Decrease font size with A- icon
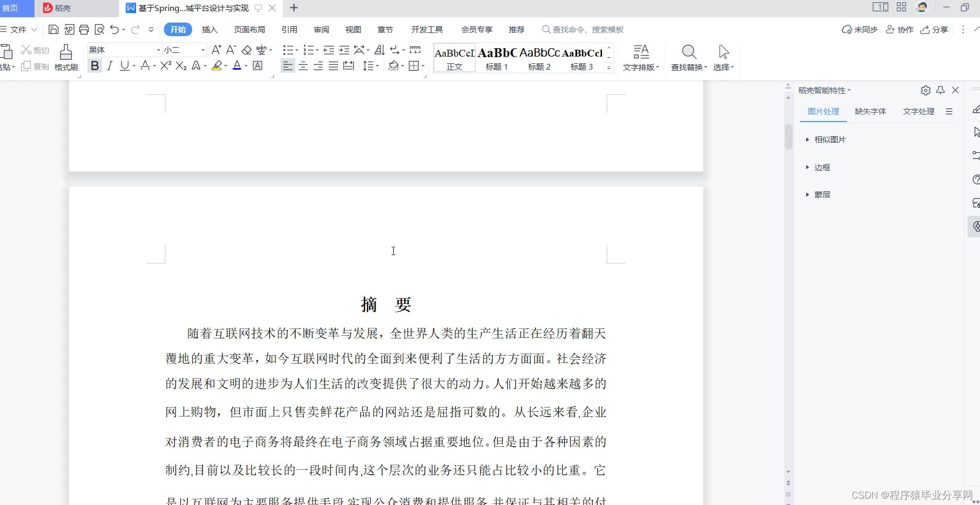The width and height of the screenshot is (980, 505). point(231,50)
